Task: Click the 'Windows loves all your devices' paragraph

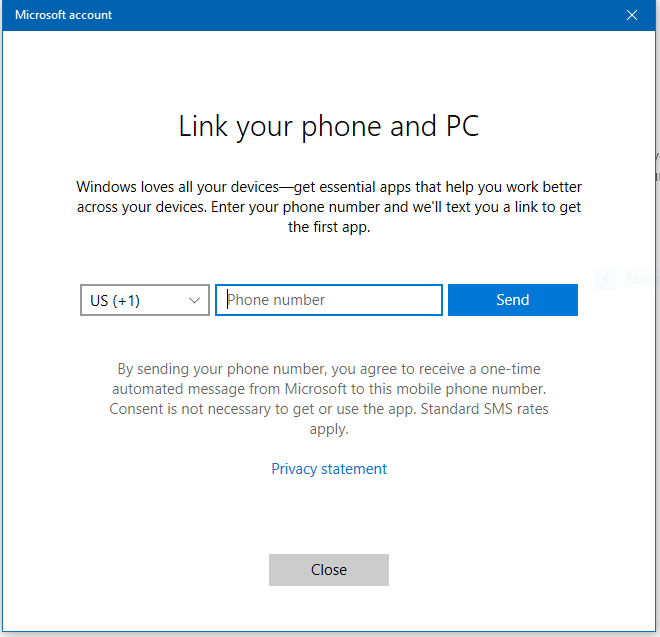Action: click(x=329, y=207)
